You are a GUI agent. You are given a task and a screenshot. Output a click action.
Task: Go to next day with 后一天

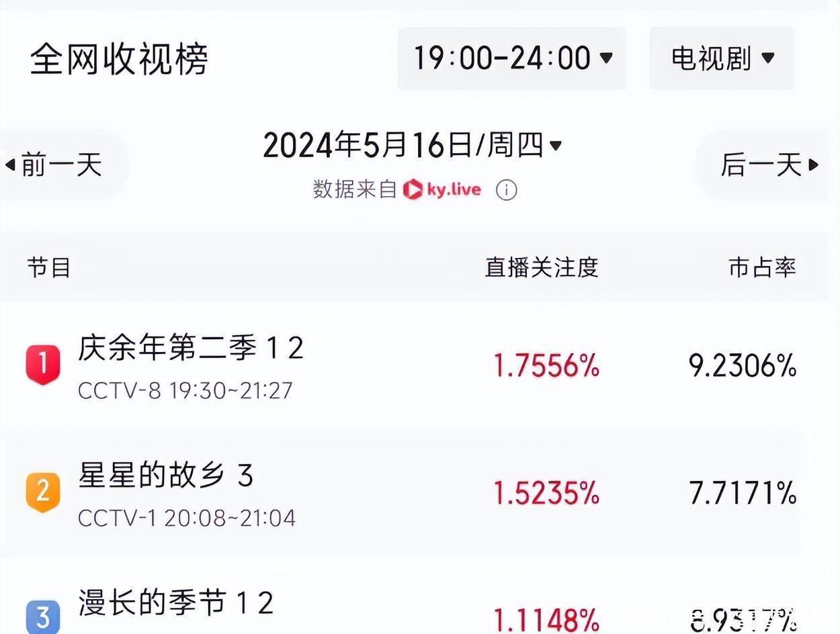761,165
